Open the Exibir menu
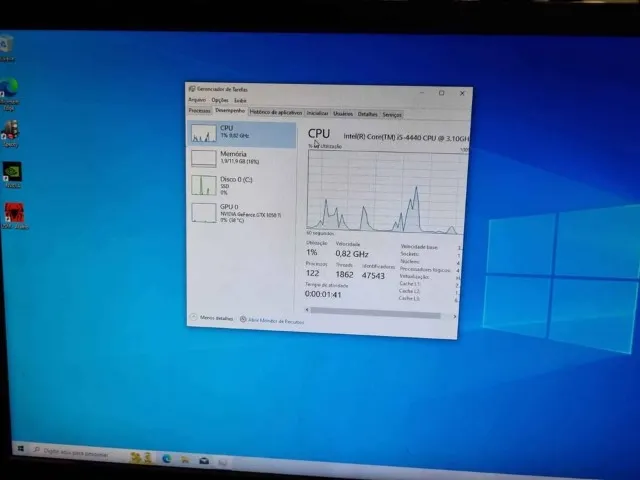 coord(240,100)
